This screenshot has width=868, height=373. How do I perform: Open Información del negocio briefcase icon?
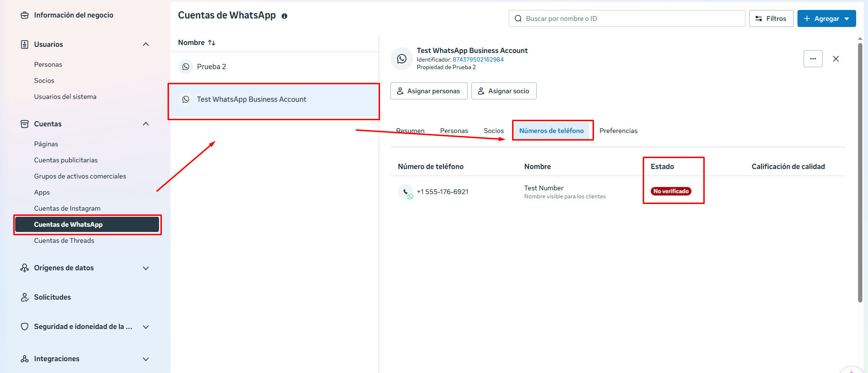[25, 15]
